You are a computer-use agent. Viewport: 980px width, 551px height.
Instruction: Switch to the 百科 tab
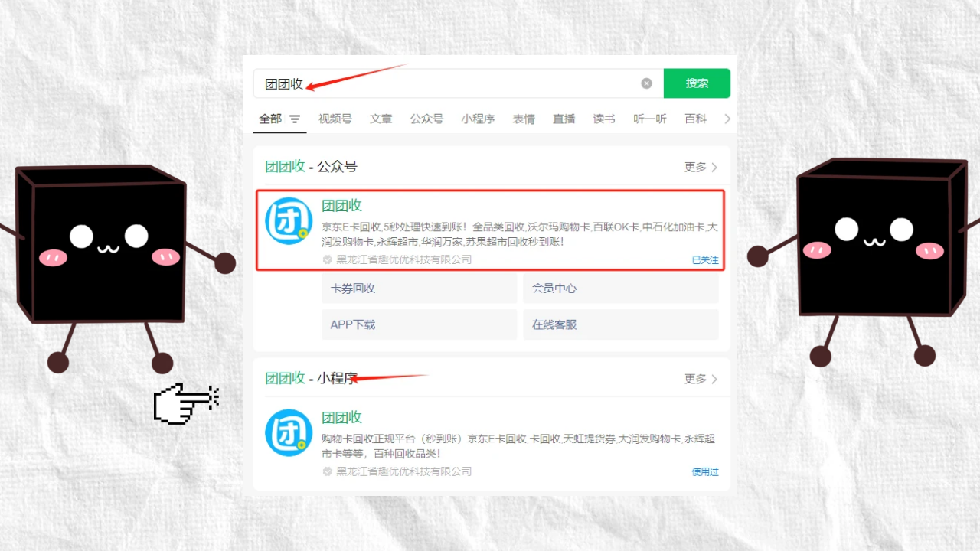695,119
